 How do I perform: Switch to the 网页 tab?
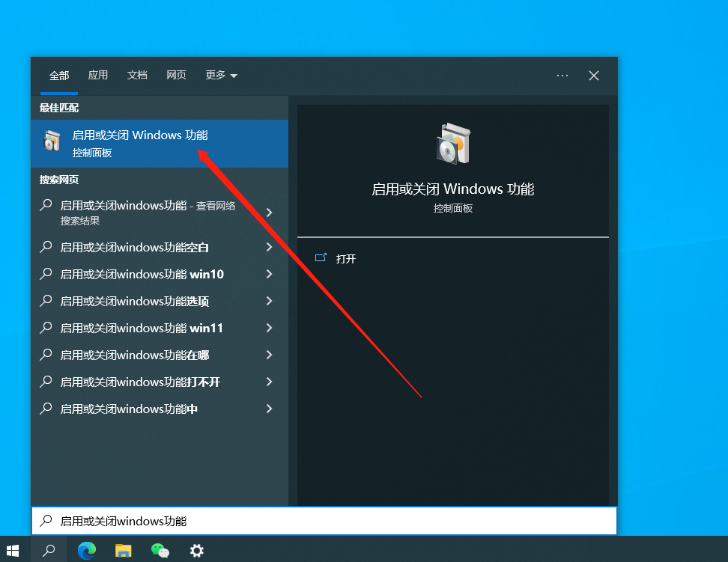(176, 76)
